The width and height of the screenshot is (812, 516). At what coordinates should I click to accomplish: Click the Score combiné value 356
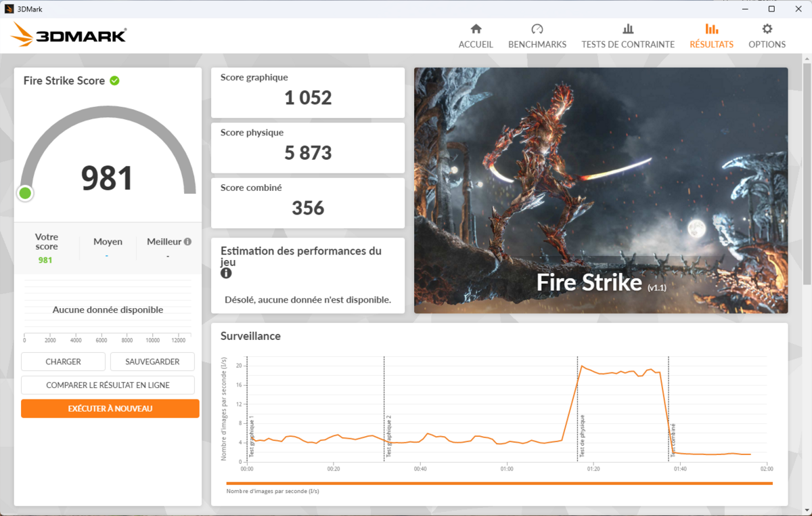[x=308, y=208]
